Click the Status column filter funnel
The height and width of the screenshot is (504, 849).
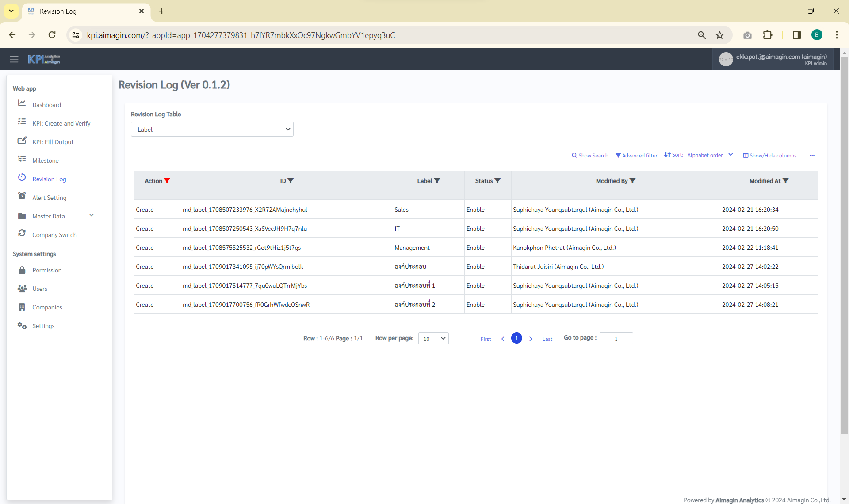(497, 181)
